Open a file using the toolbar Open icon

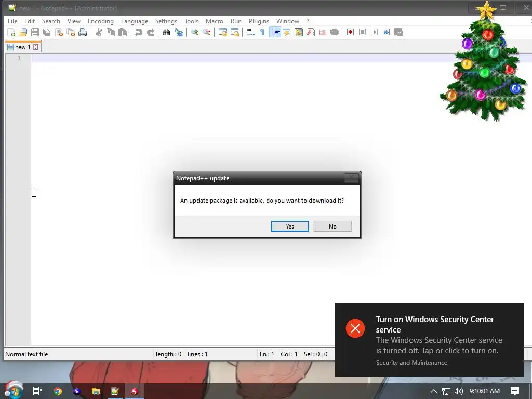tap(23, 32)
